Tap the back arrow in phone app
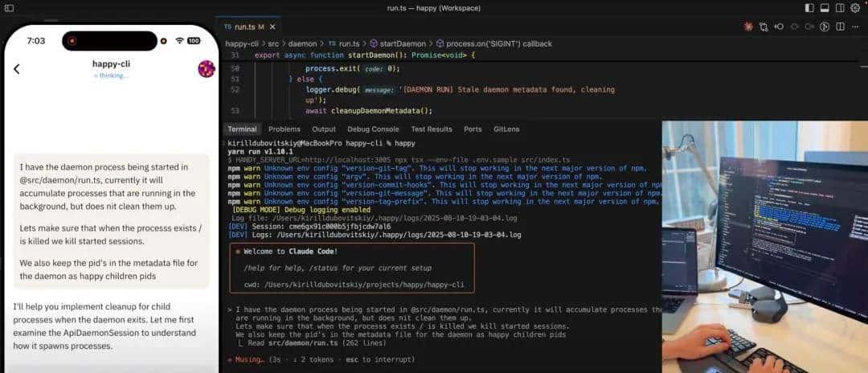This screenshot has height=373, width=868. (17, 68)
